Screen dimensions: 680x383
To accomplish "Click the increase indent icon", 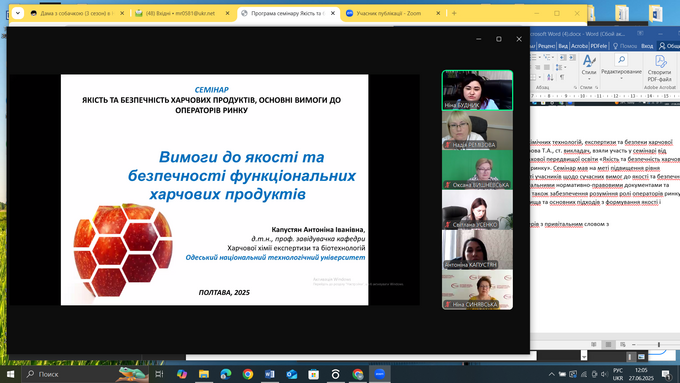I will click(x=572, y=57).
